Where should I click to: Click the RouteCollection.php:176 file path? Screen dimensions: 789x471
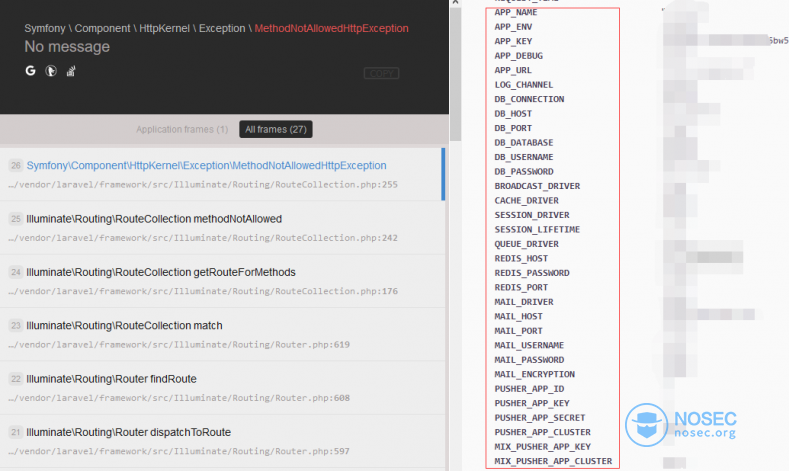(x=203, y=291)
